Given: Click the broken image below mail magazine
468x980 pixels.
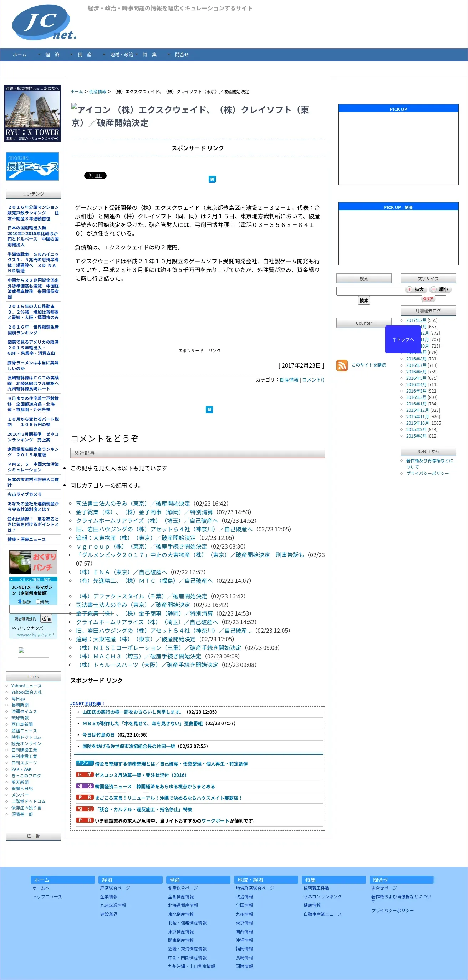Looking at the screenshot, I should click(x=34, y=652).
